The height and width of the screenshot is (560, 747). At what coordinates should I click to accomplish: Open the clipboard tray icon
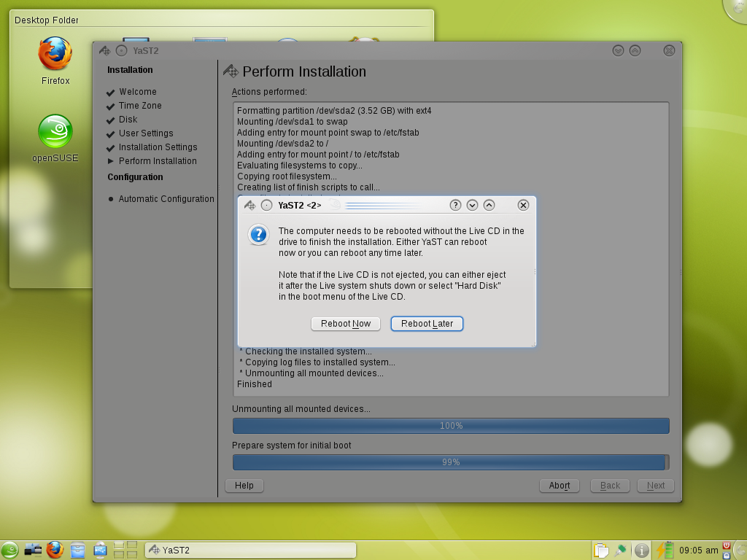tap(601, 551)
